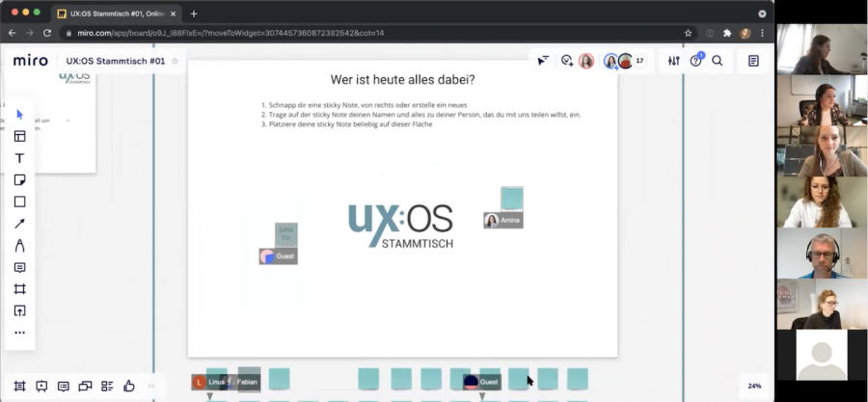Screen dimensions: 868x402
Task: Open a new browser tab
Action: pos(194,13)
